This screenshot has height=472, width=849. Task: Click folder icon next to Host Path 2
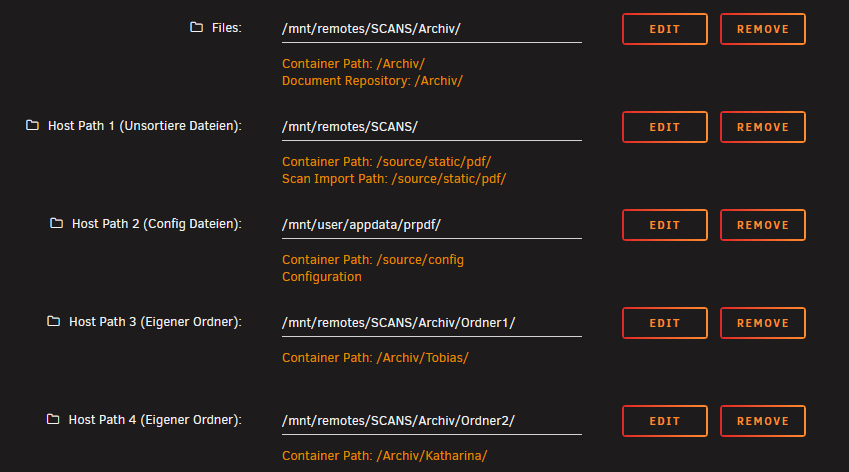56,223
